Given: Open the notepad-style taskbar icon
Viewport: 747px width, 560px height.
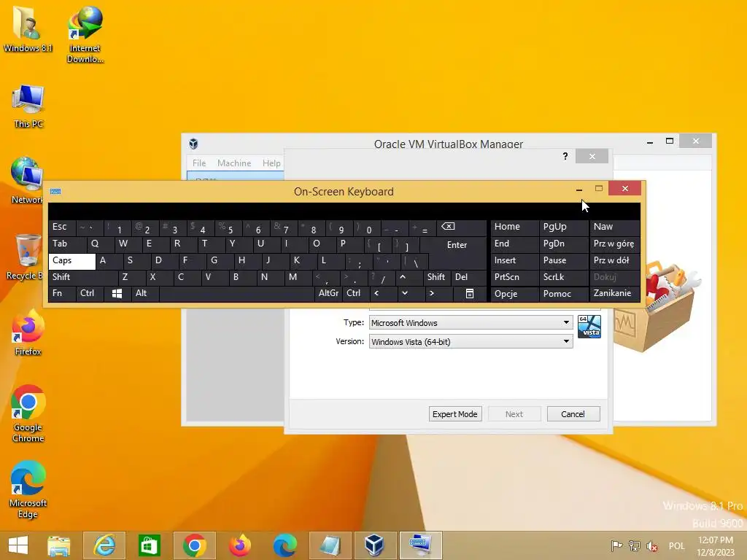Looking at the screenshot, I should 330,545.
